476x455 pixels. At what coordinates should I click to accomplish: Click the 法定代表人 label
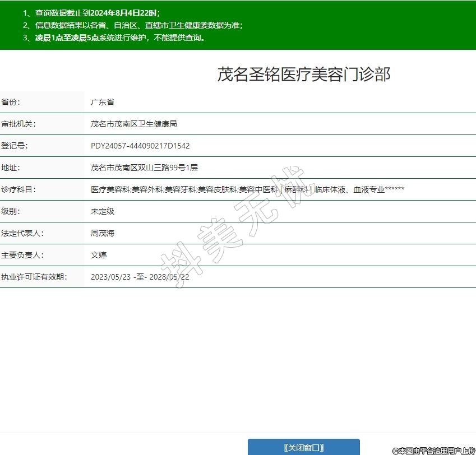tap(22, 233)
